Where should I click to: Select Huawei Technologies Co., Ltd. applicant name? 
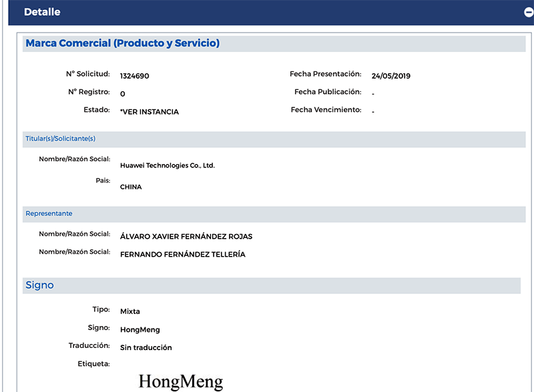pyautogui.click(x=168, y=165)
